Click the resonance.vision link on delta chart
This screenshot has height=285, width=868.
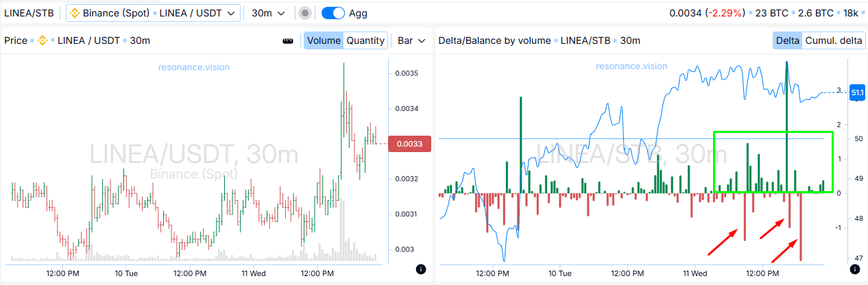(x=631, y=66)
